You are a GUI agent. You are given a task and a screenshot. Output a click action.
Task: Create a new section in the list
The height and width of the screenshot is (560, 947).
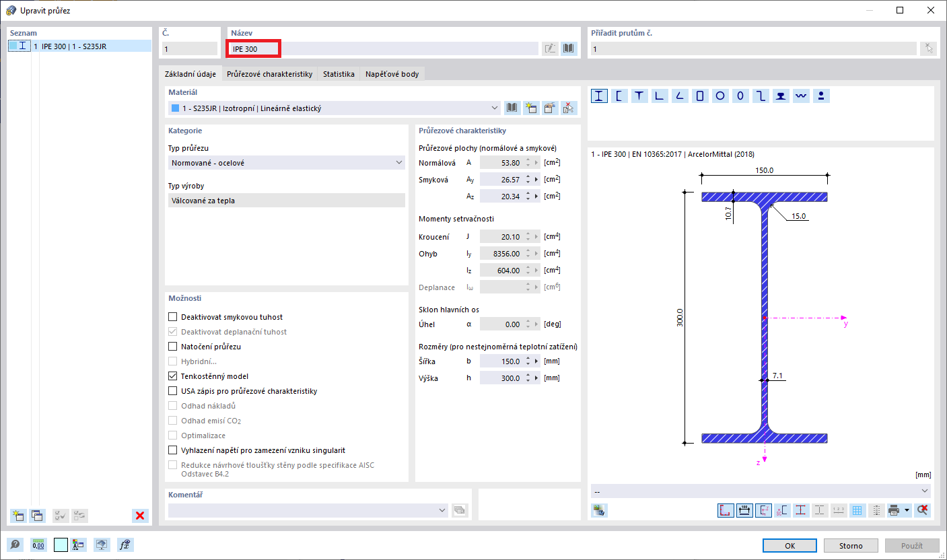tap(17, 516)
